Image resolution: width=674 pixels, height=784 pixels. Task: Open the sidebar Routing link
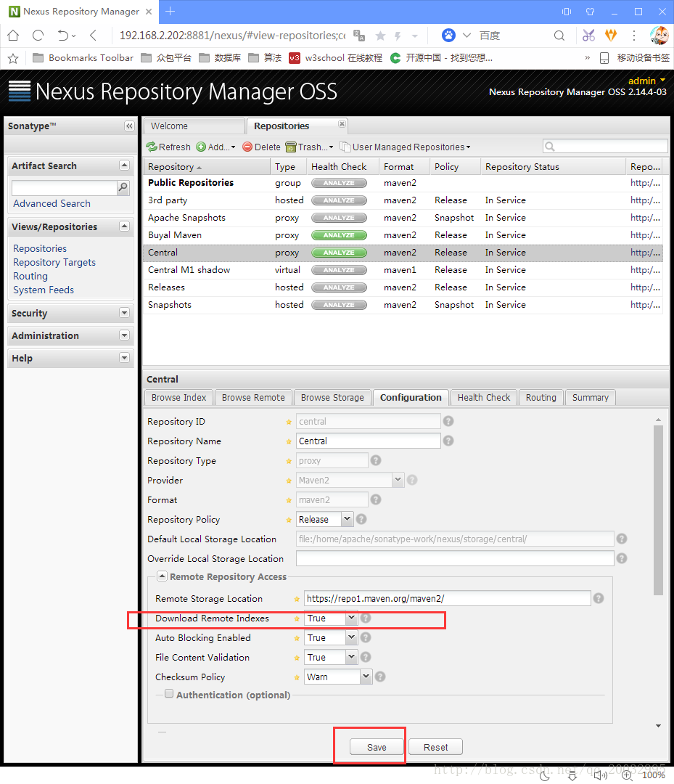[x=30, y=276]
